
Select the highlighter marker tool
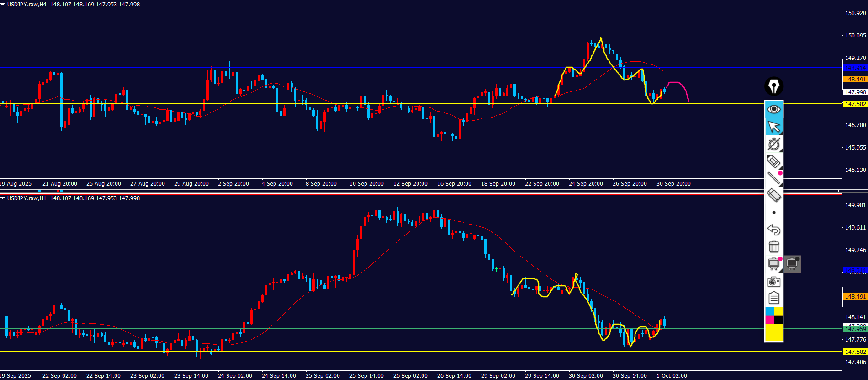point(773,161)
